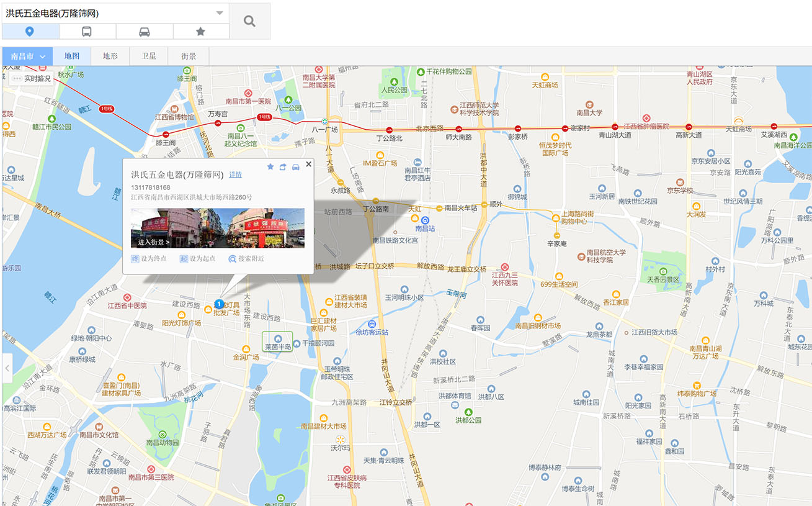Share the location via the popup share icon
The height and width of the screenshot is (506, 812).
click(283, 166)
